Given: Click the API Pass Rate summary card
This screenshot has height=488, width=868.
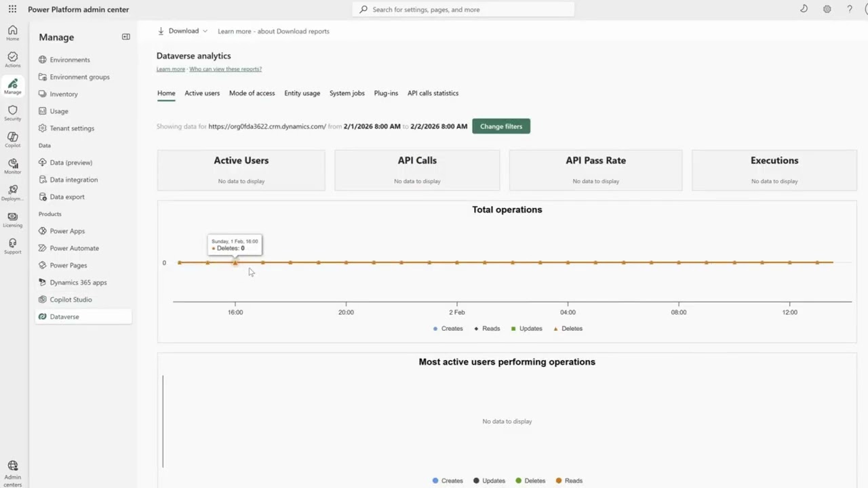Looking at the screenshot, I should tap(595, 170).
